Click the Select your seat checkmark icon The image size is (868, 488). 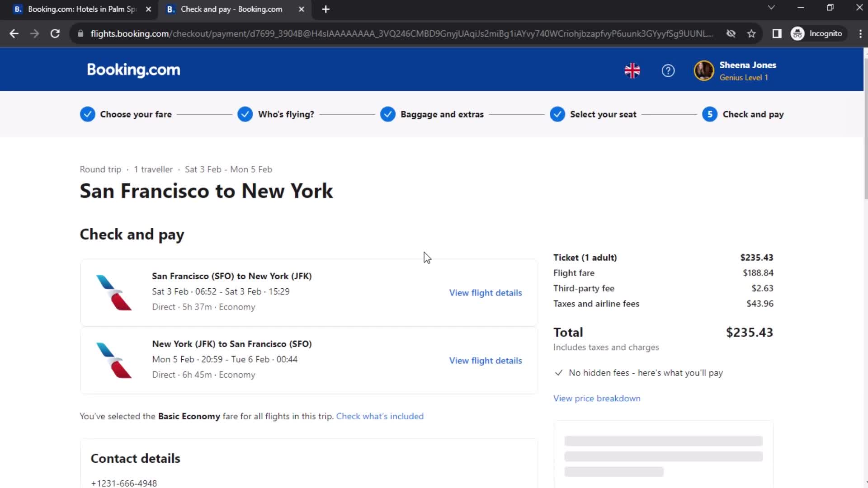pyautogui.click(x=557, y=114)
